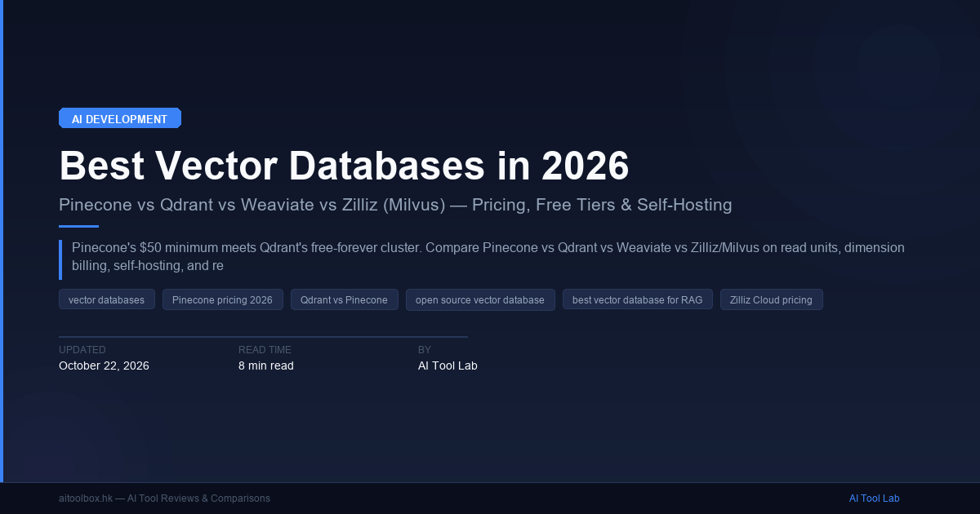This screenshot has width=980, height=514.
Task: Select the 'best vector database for RAG' tag
Action: click(x=638, y=299)
